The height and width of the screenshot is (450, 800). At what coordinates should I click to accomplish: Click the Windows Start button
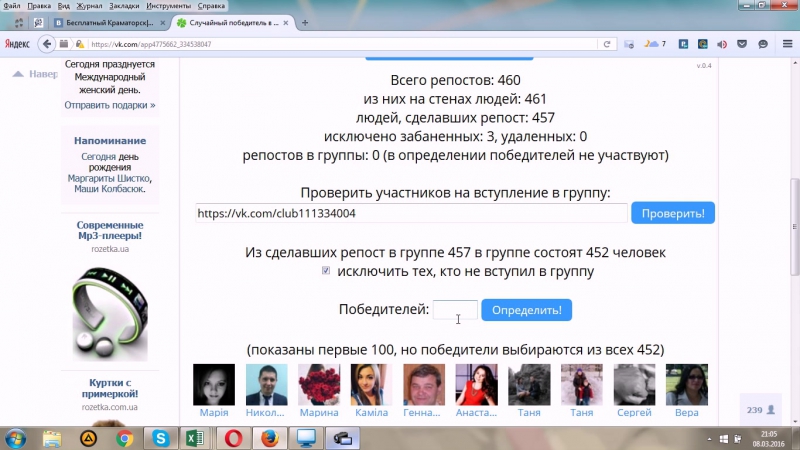pos(16,437)
